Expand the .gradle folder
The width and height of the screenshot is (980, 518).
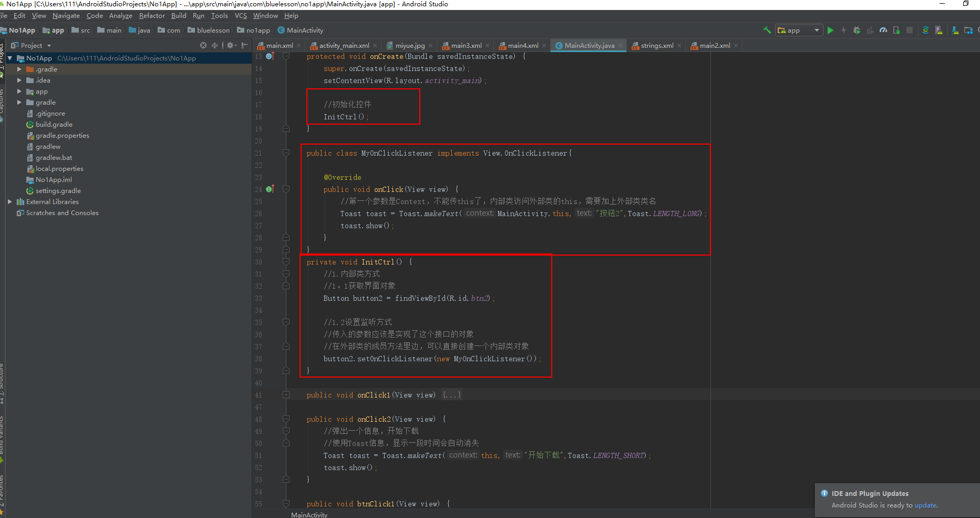pos(19,69)
